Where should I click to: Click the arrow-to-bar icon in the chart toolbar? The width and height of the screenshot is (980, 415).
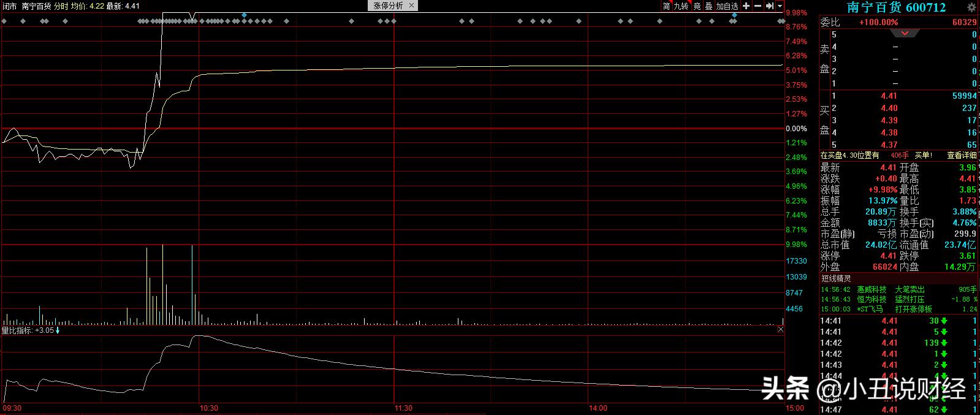[769, 6]
